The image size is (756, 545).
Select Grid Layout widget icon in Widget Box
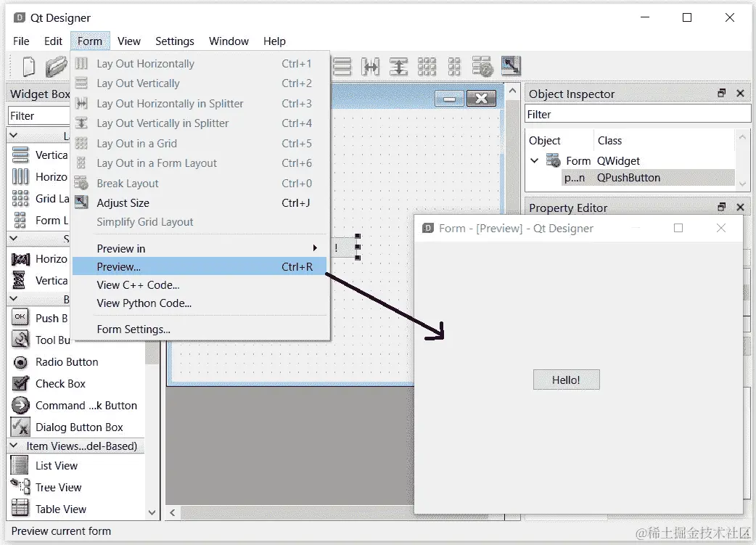click(20, 198)
